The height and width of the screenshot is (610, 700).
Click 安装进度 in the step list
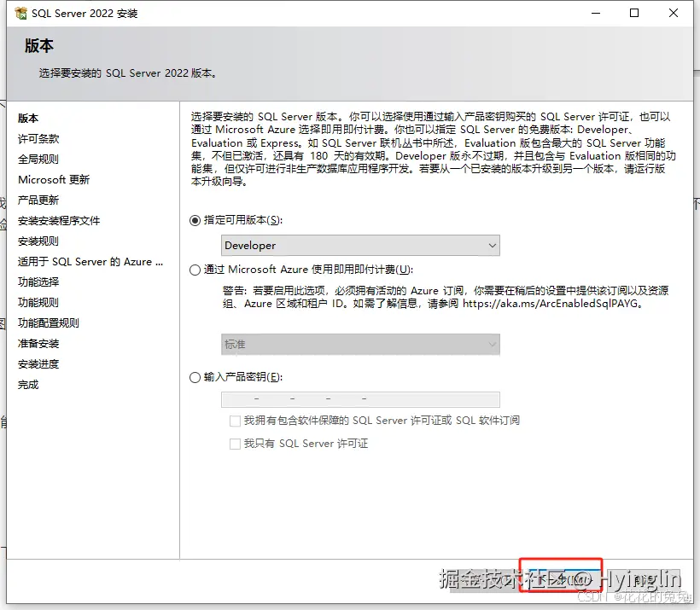tap(38, 364)
